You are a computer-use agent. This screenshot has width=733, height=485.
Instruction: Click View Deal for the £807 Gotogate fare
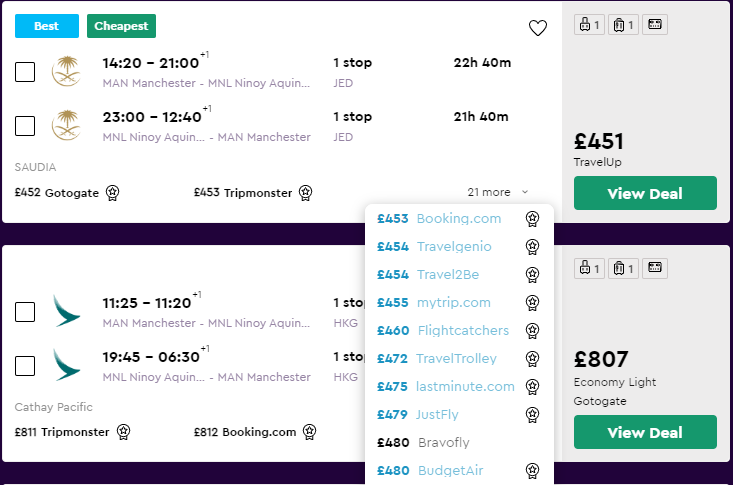pos(645,432)
